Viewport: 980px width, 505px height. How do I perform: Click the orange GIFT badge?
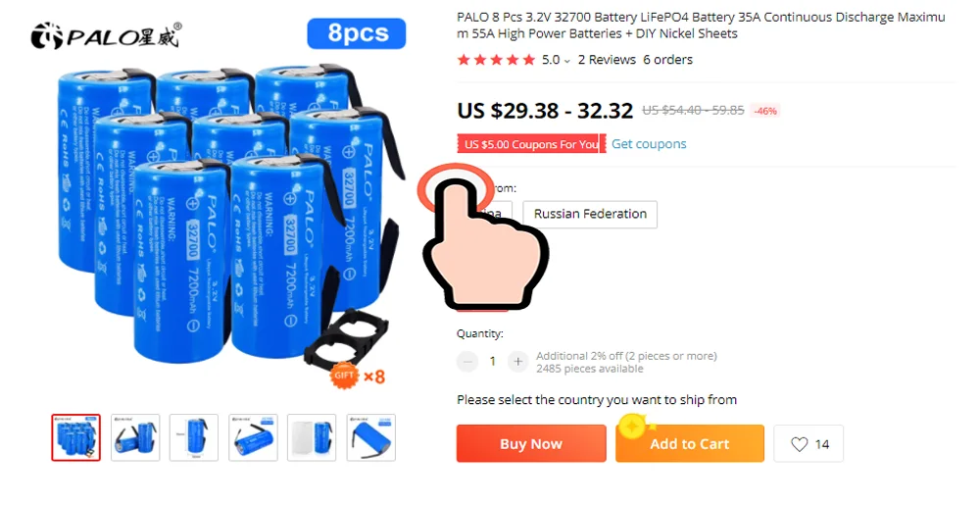click(344, 375)
